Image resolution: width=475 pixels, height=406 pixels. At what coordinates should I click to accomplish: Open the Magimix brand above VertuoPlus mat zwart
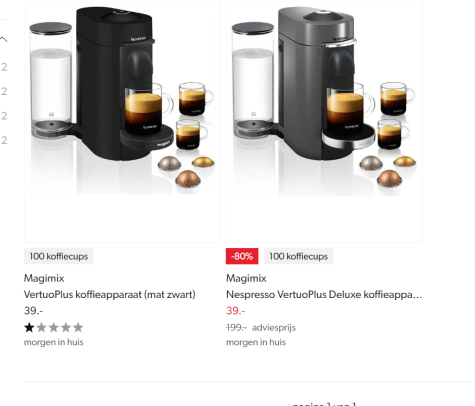44,278
